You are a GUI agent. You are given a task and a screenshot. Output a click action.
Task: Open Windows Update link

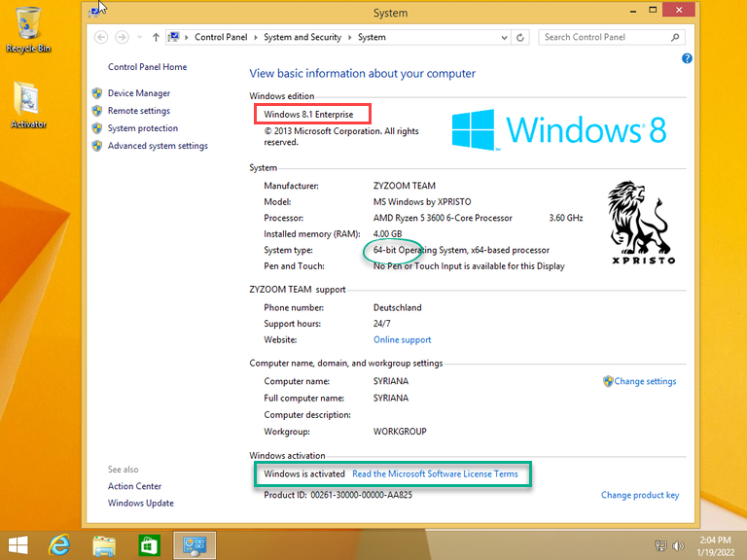point(140,504)
